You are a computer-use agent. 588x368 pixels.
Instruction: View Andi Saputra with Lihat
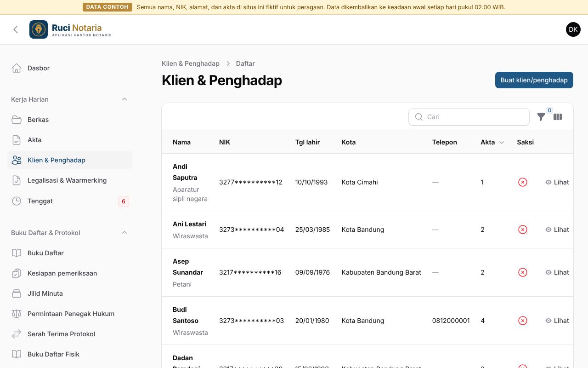tap(557, 182)
